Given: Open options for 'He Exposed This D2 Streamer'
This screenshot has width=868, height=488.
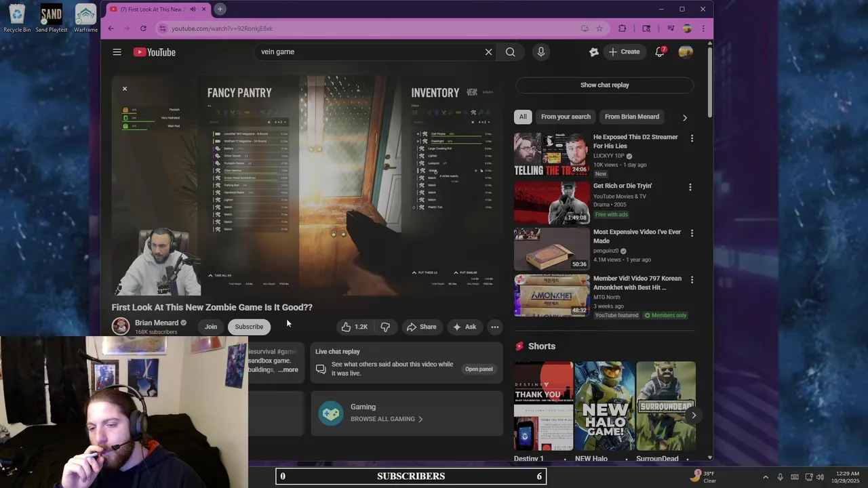Looking at the screenshot, I should (692, 138).
